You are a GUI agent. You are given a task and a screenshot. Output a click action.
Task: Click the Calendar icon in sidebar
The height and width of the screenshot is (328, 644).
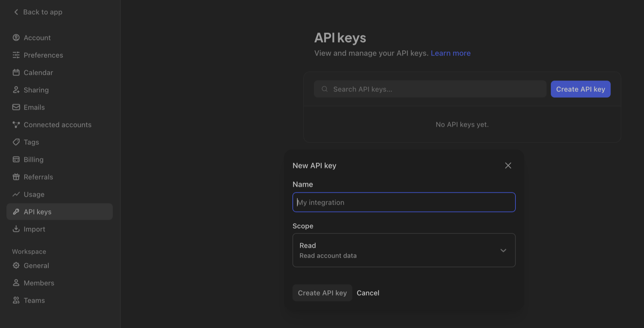[x=16, y=72]
